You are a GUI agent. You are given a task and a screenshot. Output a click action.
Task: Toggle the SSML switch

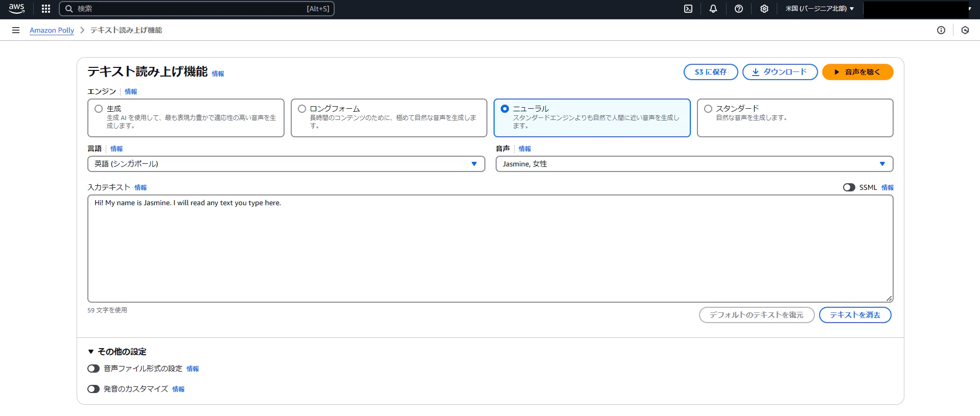(x=849, y=187)
